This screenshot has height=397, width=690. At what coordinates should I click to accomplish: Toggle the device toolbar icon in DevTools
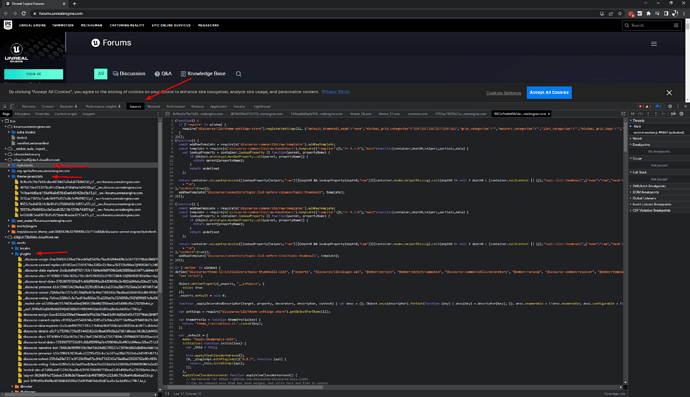point(12,107)
